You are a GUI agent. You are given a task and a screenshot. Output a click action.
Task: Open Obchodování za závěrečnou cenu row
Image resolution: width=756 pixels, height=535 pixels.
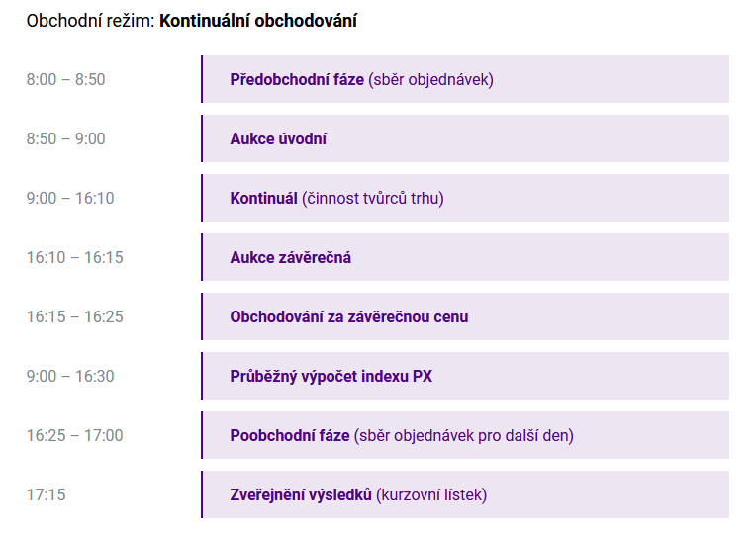(x=465, y=316)
